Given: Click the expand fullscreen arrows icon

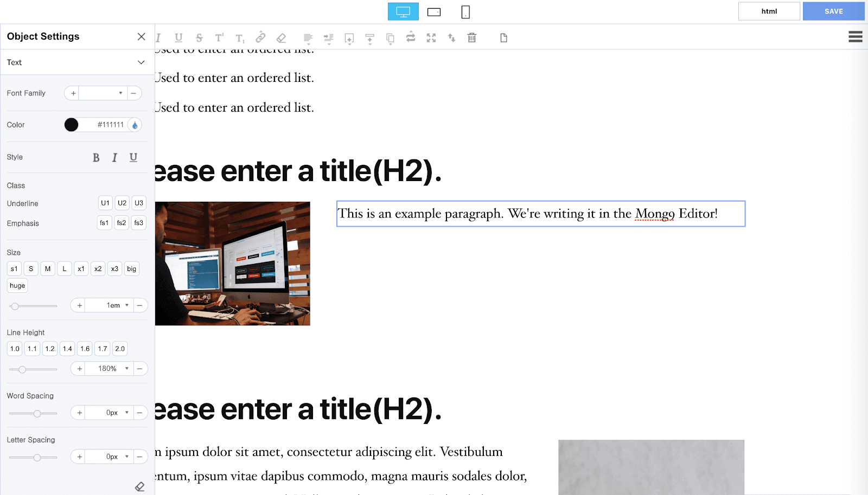Looking at the screenshot, I should [x=431, y=37].
